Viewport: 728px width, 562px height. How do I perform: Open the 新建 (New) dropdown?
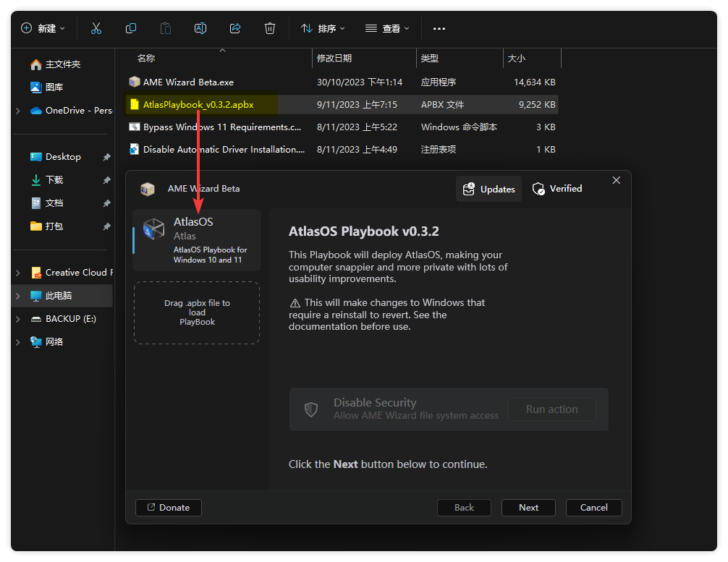pyautogui.click(x=43, y=28)
